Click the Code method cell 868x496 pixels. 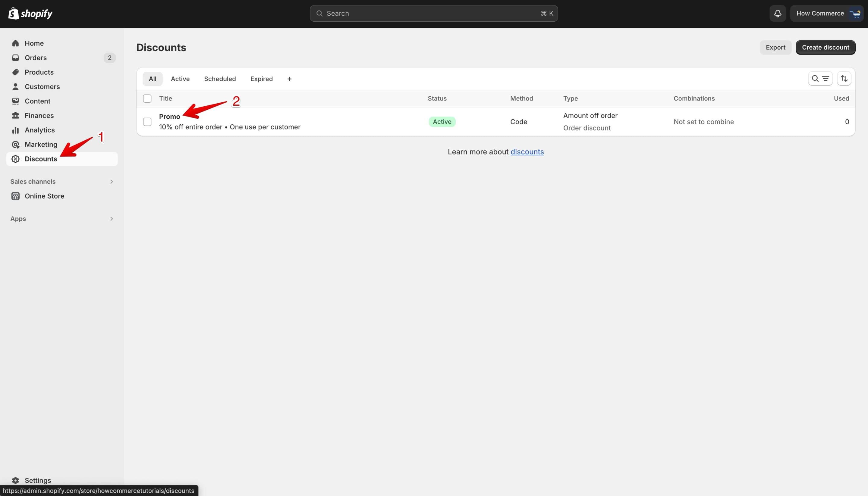pyautogui.click(x=519, y=122)
